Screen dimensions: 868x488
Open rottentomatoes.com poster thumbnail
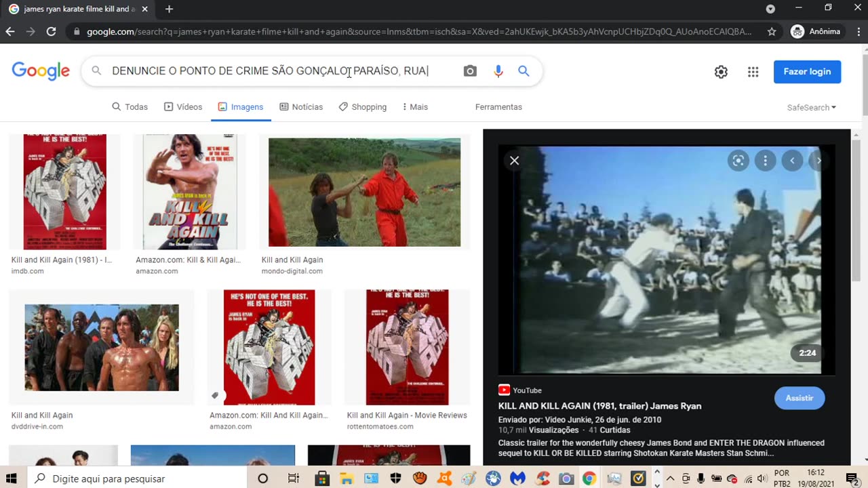pos(407,347)
